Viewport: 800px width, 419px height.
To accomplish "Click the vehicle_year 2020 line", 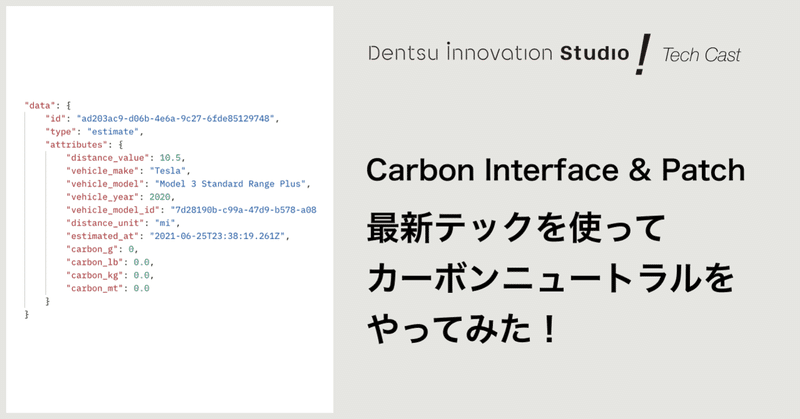I will pyautogui.click(x=120, y=197).
